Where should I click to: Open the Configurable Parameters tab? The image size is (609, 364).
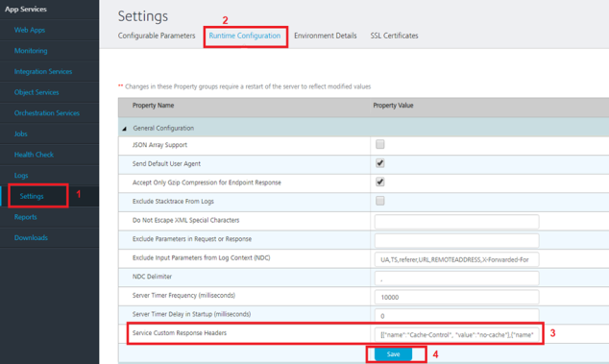(157, 36)
